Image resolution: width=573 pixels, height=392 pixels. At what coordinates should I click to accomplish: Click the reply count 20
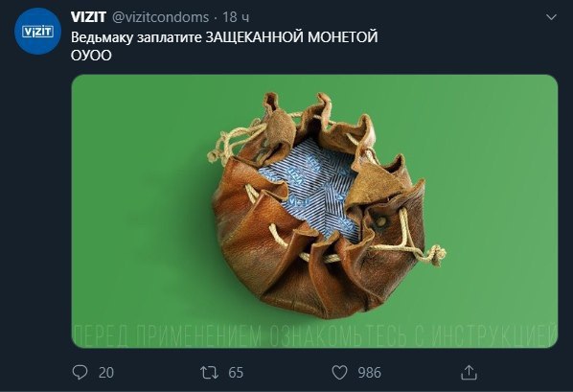click(x=106, y=373)
